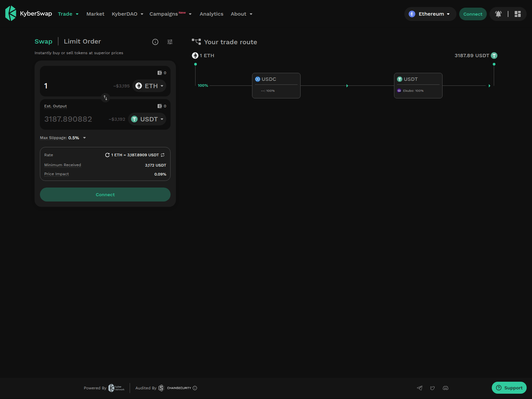
Task: Open KyberSwap's Twitter icon in footer
Action: (433, 388)
